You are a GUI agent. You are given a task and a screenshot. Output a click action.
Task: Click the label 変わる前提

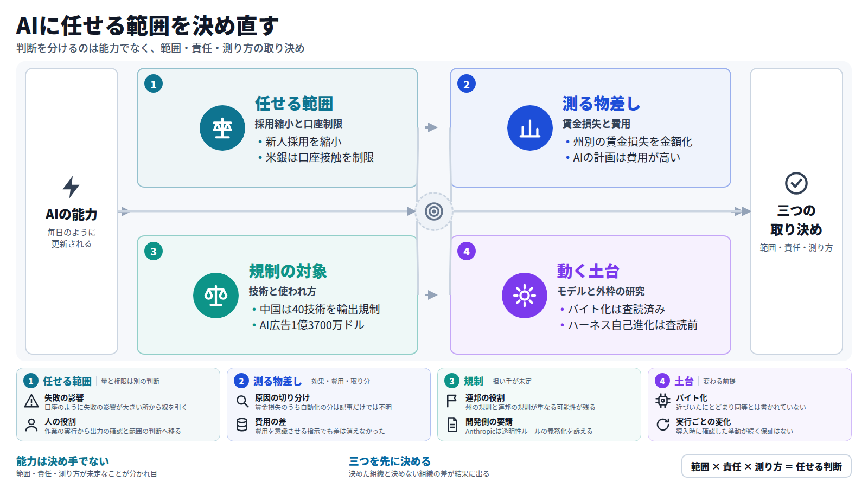(719, 381)
